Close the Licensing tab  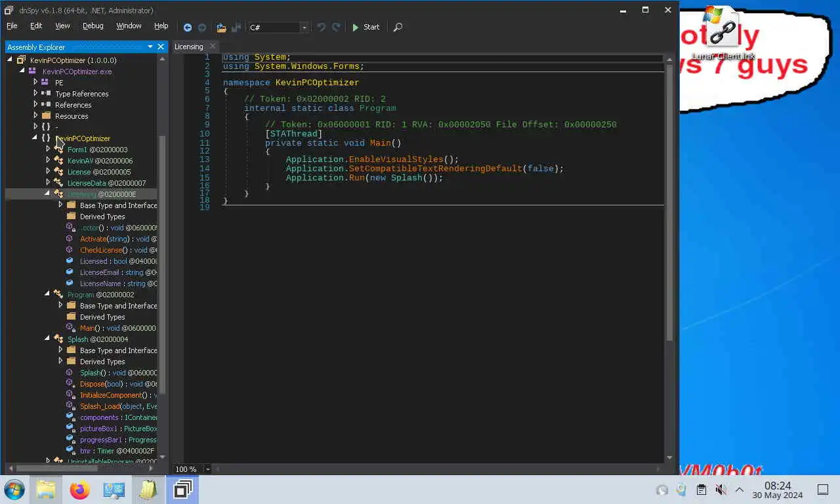[212, 46]
